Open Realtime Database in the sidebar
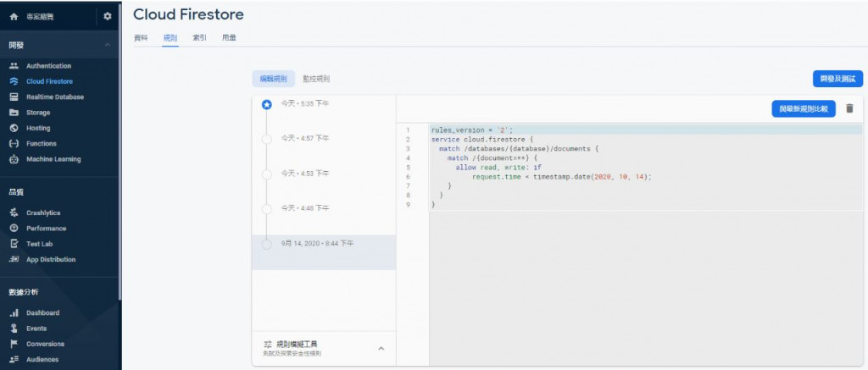868x370 pixels. [x=55, y=97]
